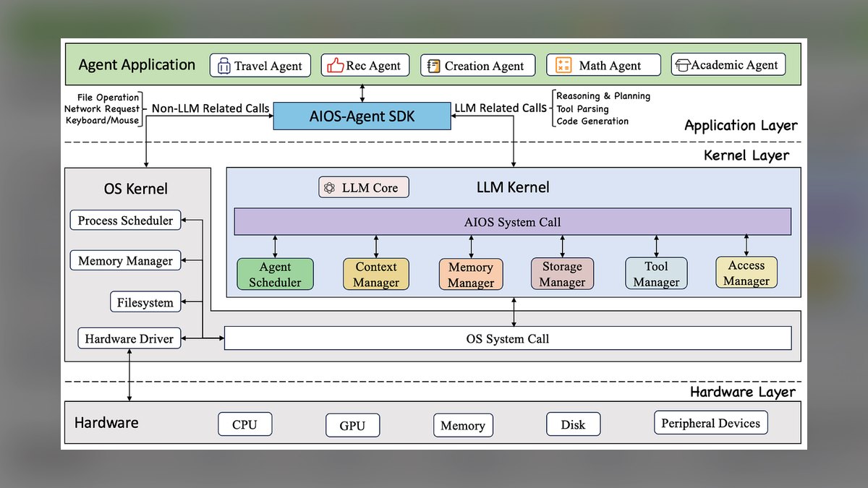The height and width of the screenshot is (488, 868).
Task: Click the Kernel Layer label
Action: (x=746, y=155)
